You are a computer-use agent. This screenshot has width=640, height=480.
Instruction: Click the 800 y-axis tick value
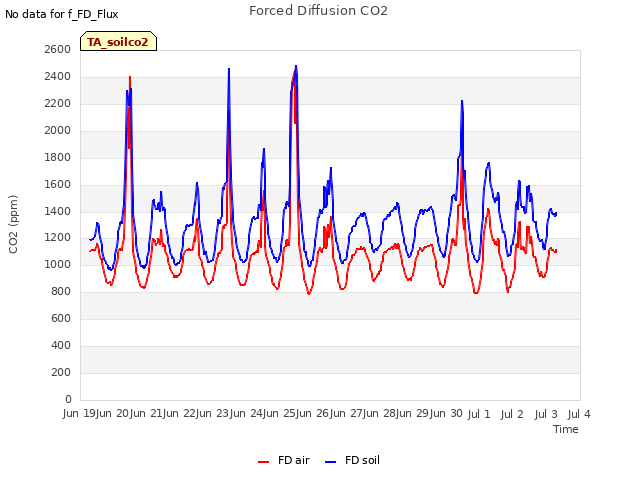tap(61, 291)
